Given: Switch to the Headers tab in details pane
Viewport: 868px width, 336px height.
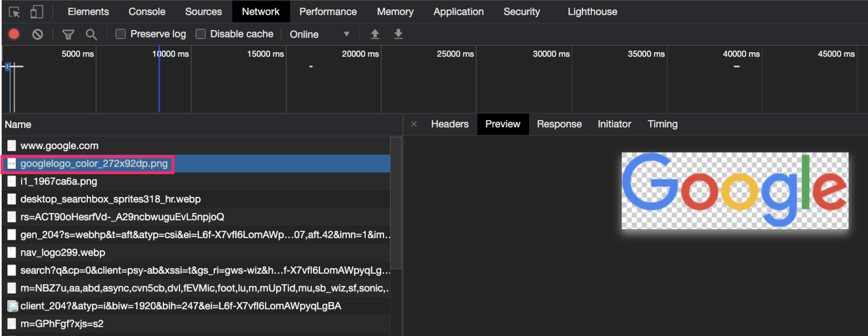Looking at the screenshot, I should pyautogui.click(x=450, y=124).
